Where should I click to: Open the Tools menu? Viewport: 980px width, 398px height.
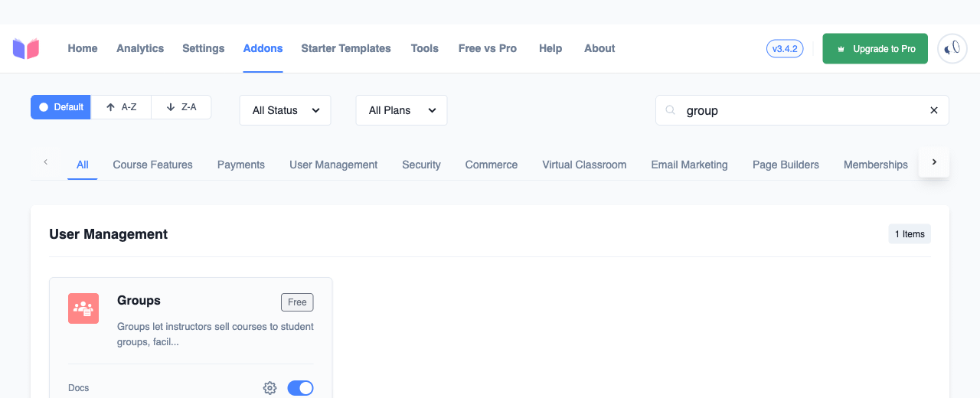425,48
